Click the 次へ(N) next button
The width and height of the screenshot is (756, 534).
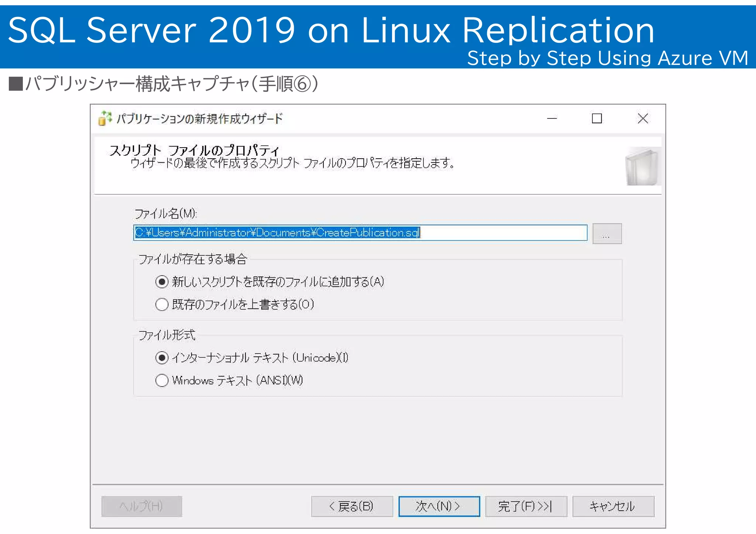pyautogui.click(x=439, y=506)
